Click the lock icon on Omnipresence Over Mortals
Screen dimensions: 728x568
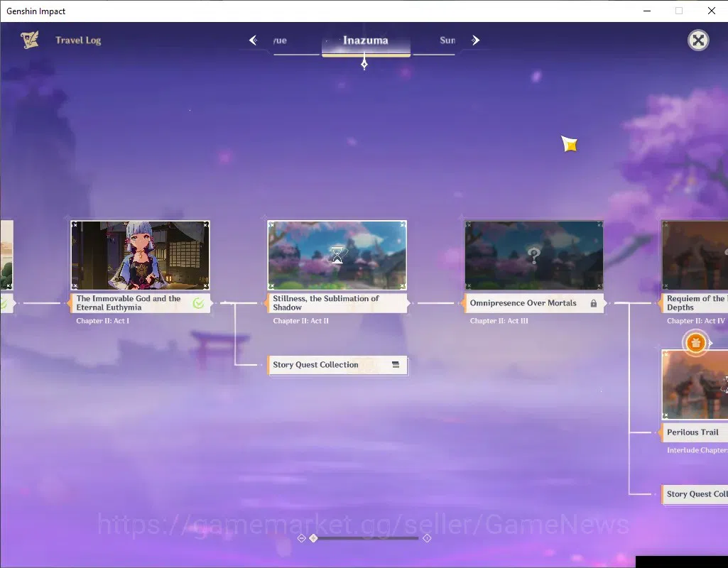tap(593, 303)
